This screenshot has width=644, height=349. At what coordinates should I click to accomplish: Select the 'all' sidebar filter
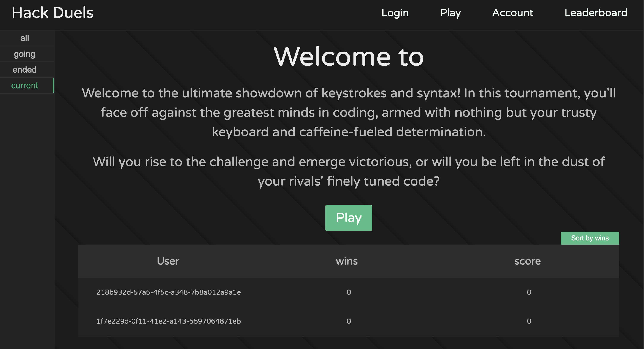[x=24, y=38]
